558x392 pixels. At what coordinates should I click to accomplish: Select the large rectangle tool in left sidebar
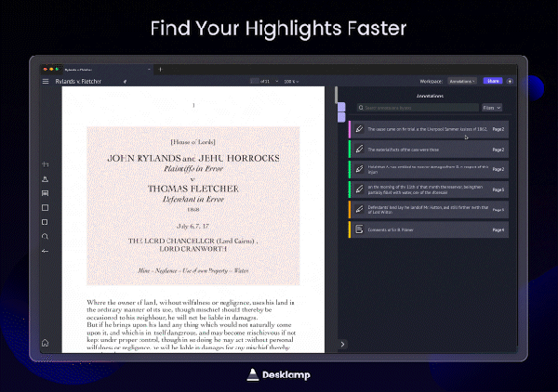point(46,207)
